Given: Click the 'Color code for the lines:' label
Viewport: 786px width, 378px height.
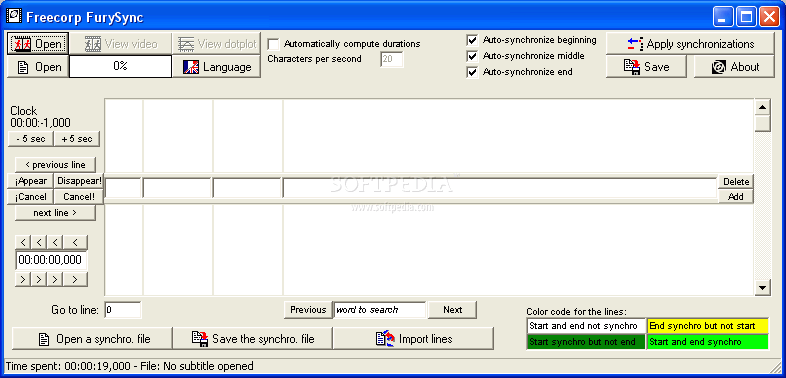Looking at the screenshot, I should coord(576,312).
